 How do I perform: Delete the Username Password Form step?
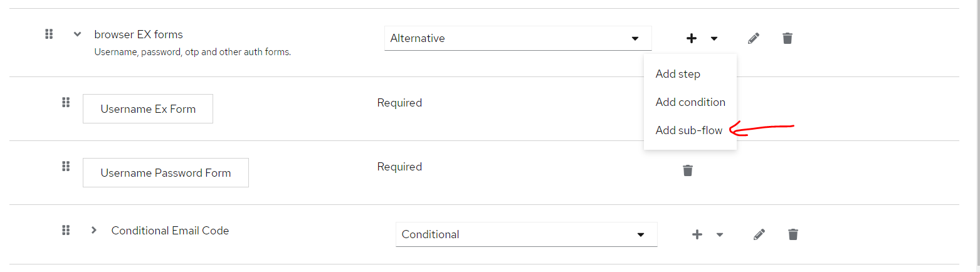pos(688,170)
